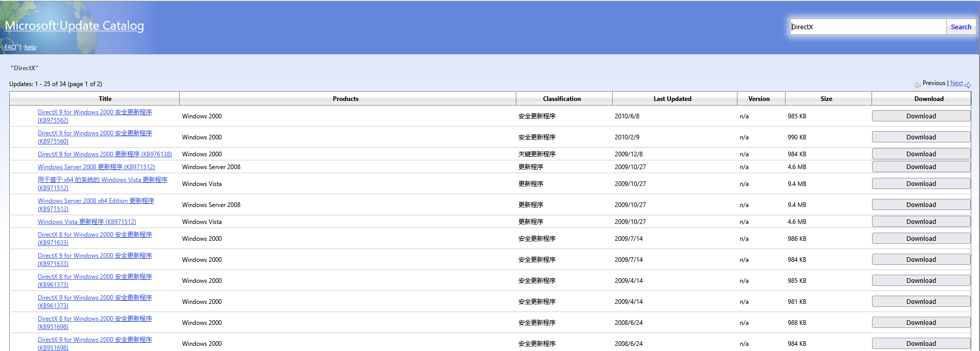Select the 2009/12/8 date cell

tap(628, 154)
